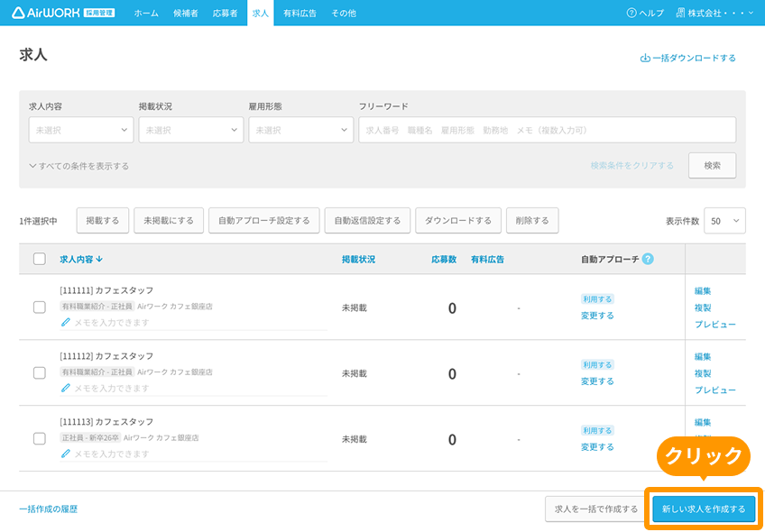Image resolution: width=765 pixels, height=532 pixels.
Task: Click プレビュー for job 111111
Action: click(x=715, y=325)
